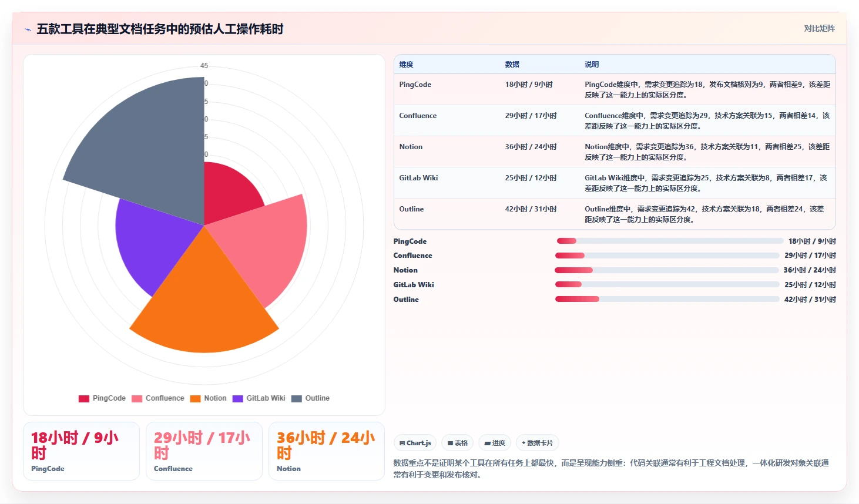Click the 维度 column header
This screenshot has height=504, width=859.
(406, 65)
